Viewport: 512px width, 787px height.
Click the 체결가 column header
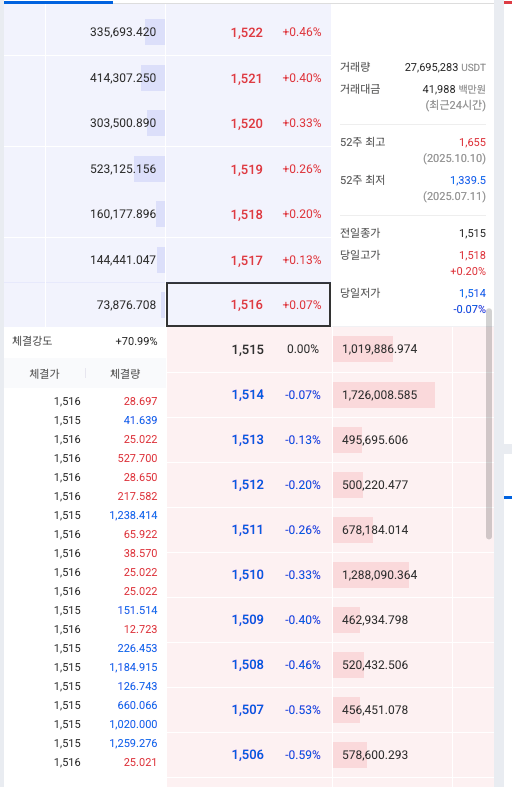tap(45, 373)
